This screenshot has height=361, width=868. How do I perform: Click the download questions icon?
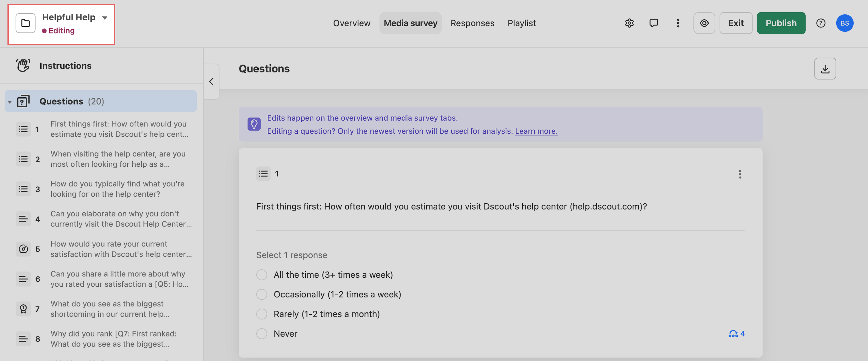[825, 69]
